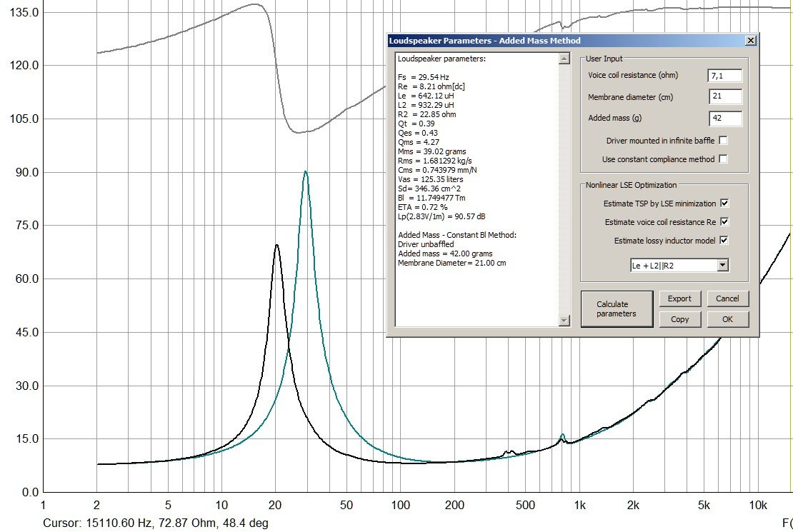
Task: Select the Bl = 11.749477 Tm line
Action: coord(432,198)
